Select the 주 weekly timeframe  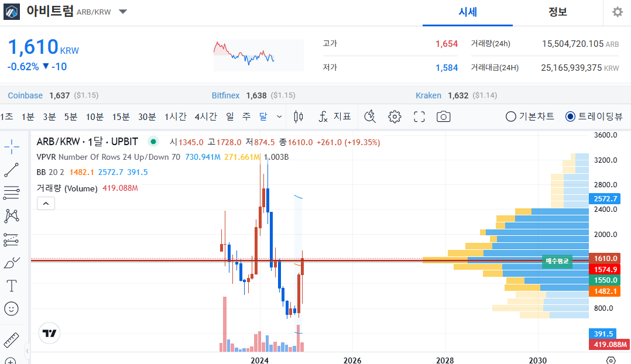pos(246,116)
